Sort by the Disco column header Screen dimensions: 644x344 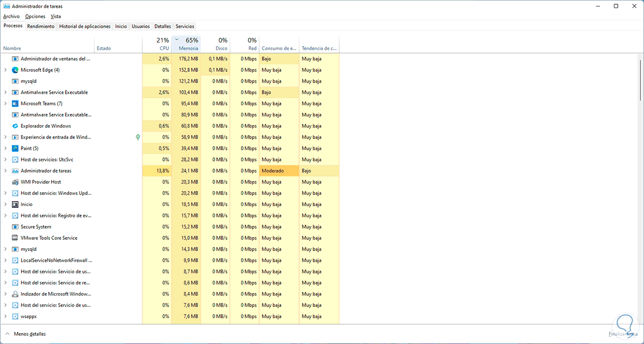[x=215, y=44]
